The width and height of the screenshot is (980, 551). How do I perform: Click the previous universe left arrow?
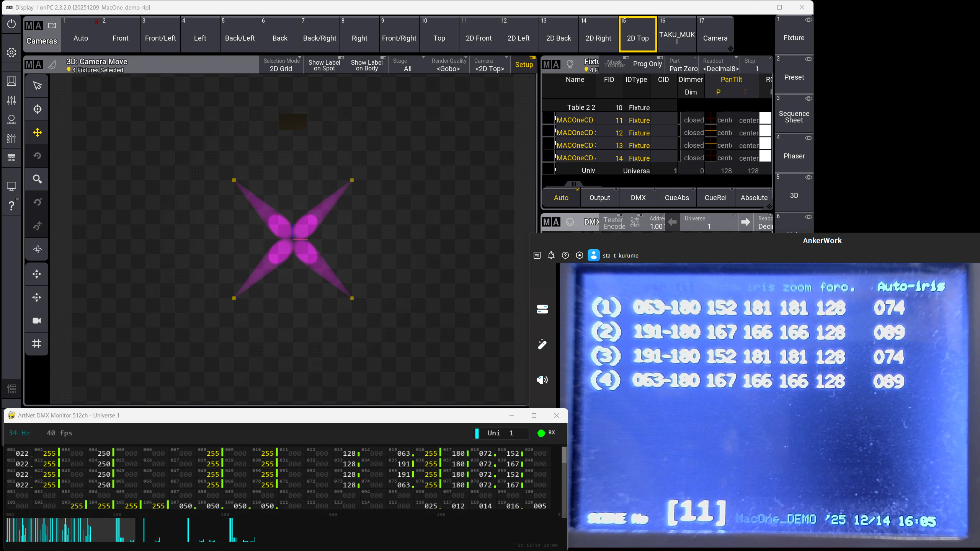672,222
